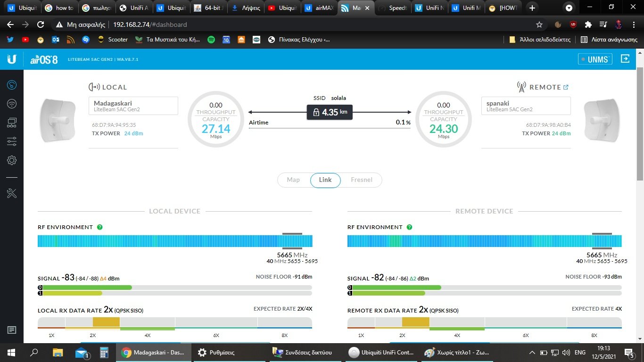The image size is (644, 362).
Task: Open the RSS feed bookmark icon
Action: tap(71, 40)
